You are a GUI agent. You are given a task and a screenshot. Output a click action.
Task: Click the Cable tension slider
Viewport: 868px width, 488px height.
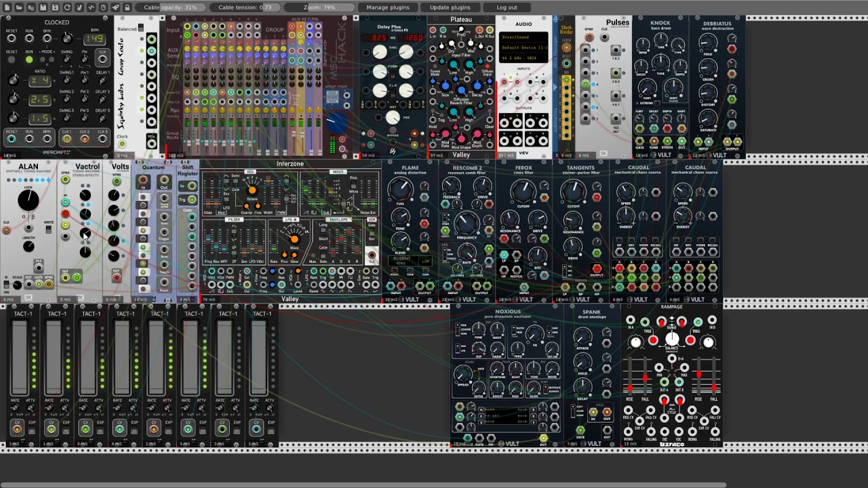(x=245, y=7)
